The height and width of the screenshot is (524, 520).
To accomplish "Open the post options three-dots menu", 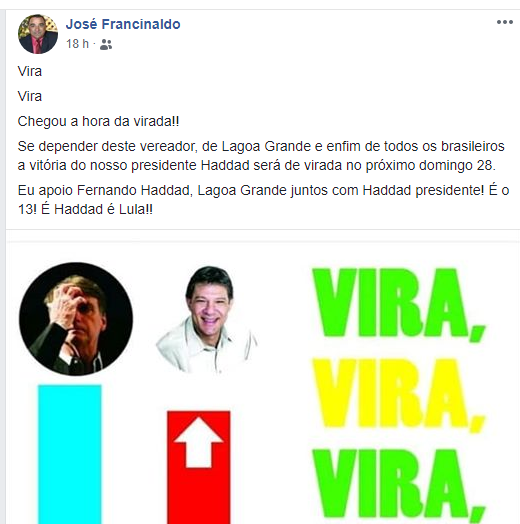I will point(505,22).
